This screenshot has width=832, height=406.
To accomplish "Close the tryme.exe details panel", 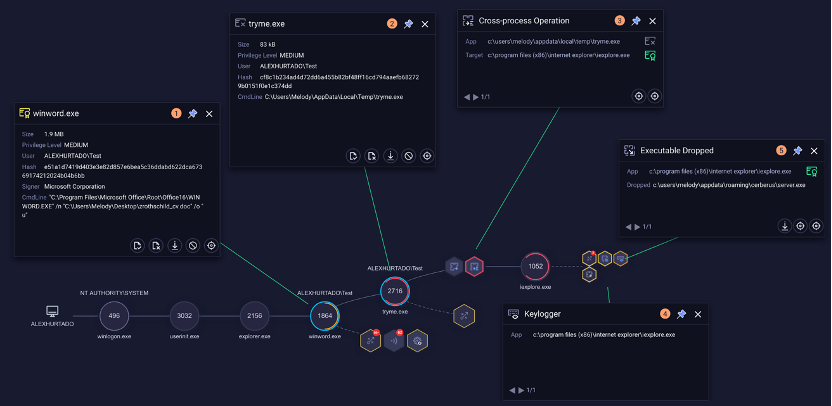I will tap(424, 24).
